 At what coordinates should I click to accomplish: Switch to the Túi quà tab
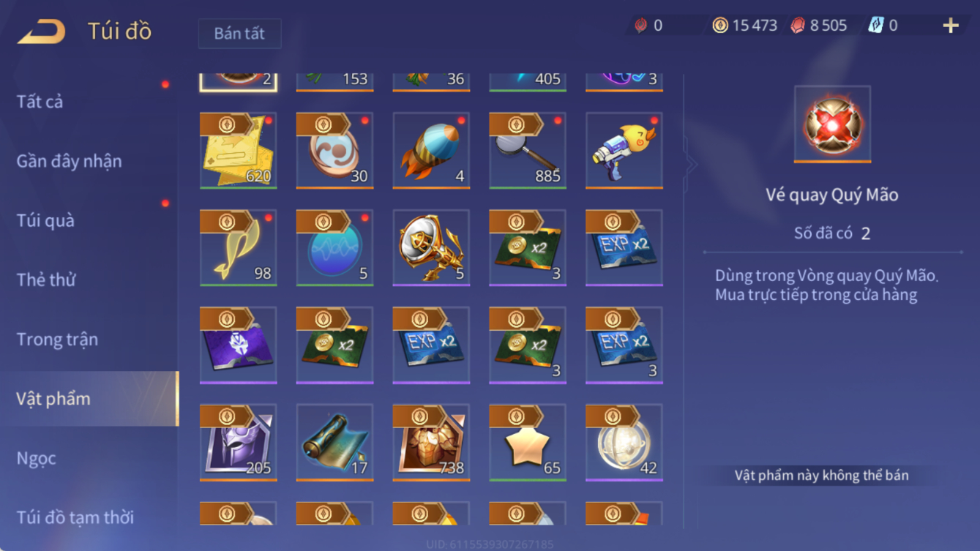point(45,220)
